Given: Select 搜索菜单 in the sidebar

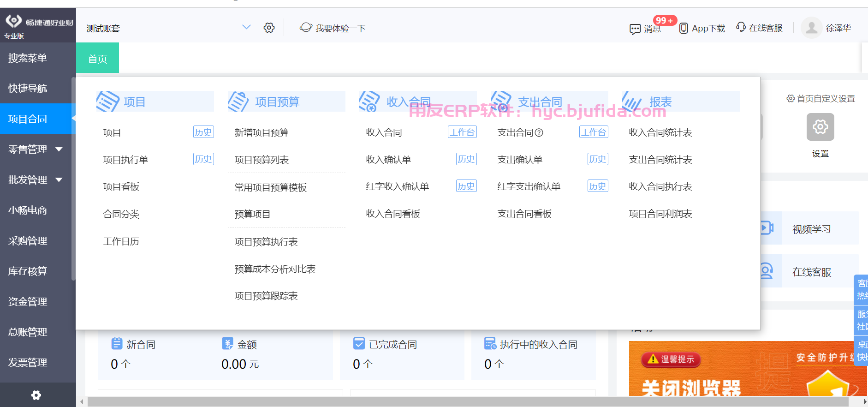Looking at the screenshot, I should (28, 58).
